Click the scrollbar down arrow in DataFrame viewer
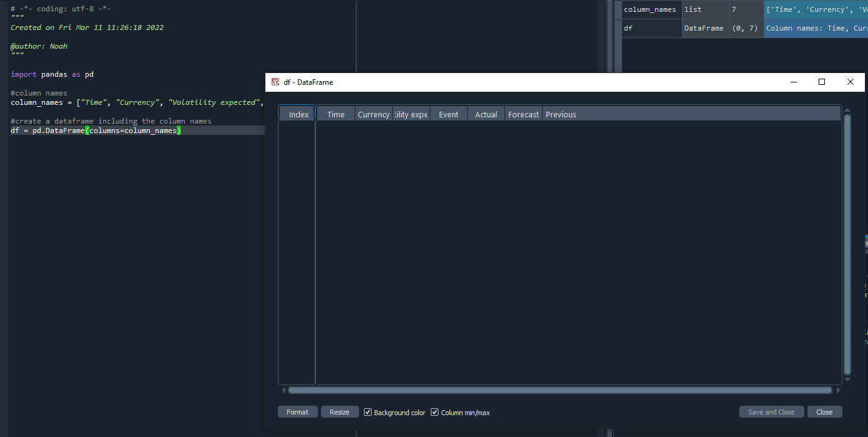868x437 pixels. coord(847,380)
